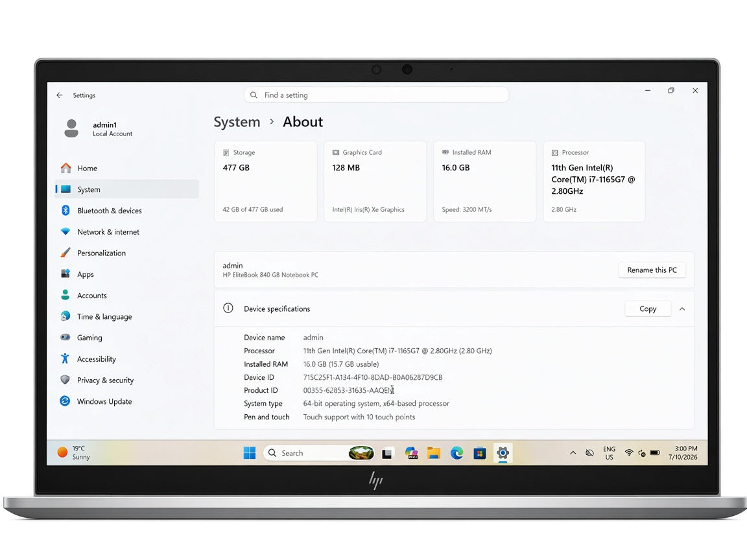Click the info icon beside Device specifications
Image resolution: width=747 pixels, height=560 pixels.
pos(228,308)
